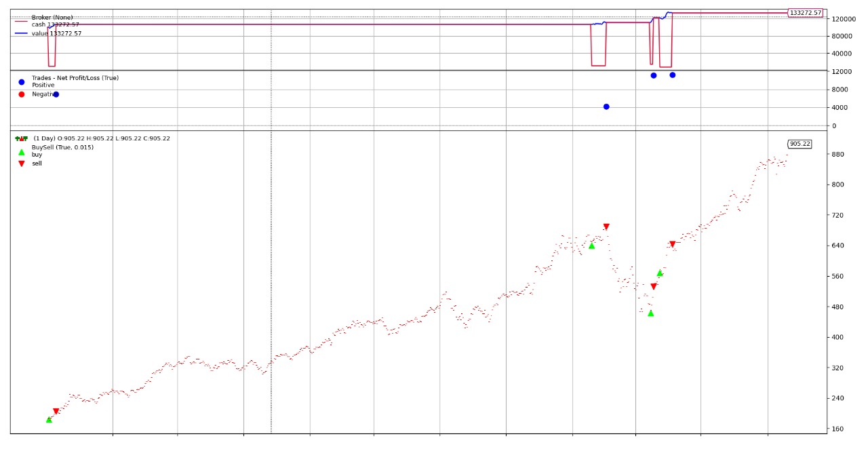Click the blue value line legend sample
868x449 pixels.
pos(21,33)
